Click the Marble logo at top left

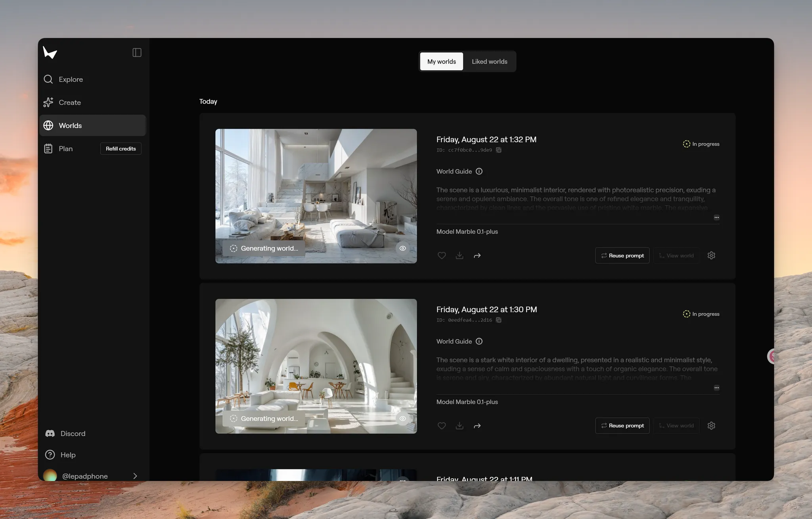50,52
